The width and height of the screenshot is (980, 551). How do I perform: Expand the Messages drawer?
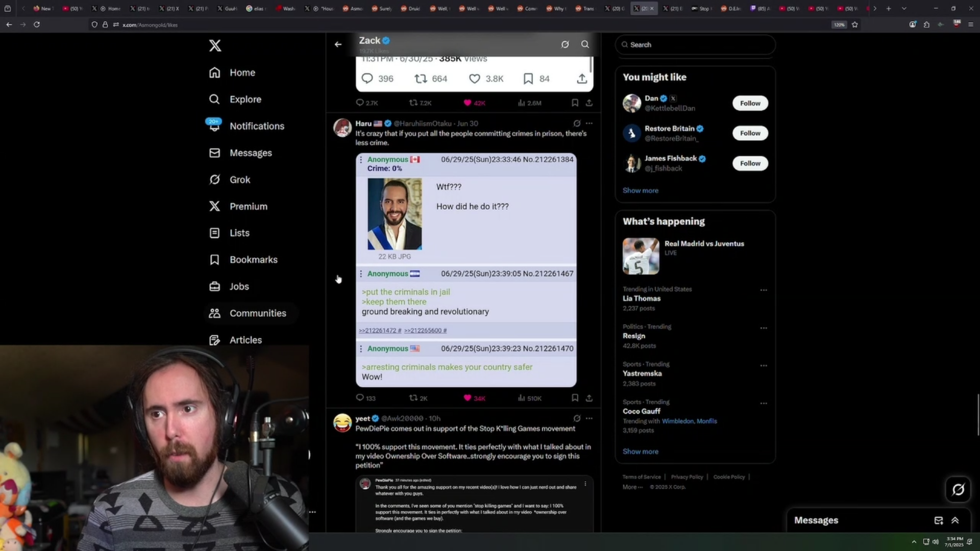click(955, 520)
